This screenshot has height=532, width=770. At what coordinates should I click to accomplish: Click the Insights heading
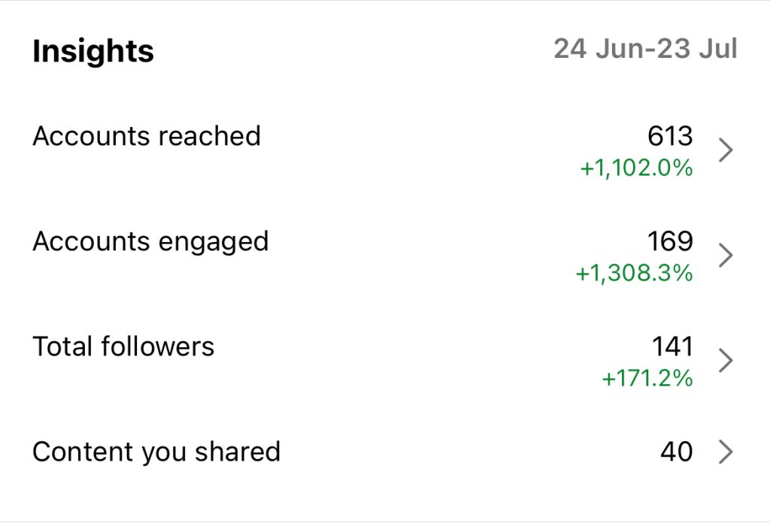pos(93,51)
